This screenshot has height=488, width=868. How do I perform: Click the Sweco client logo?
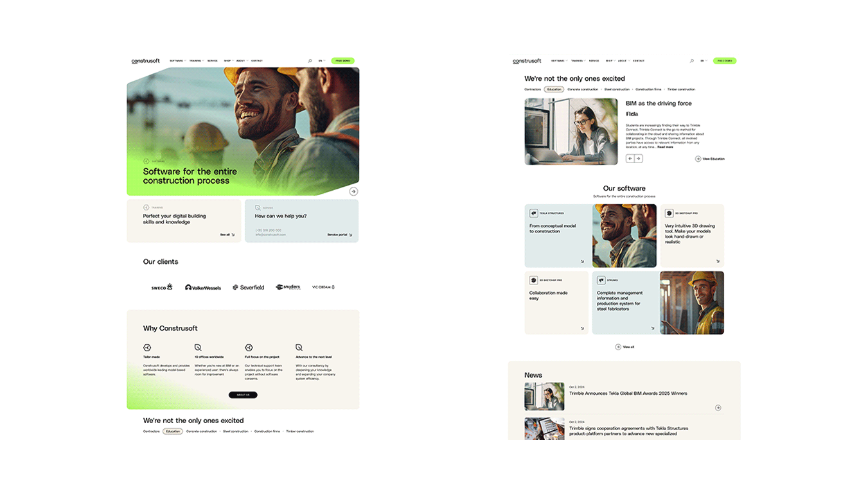pyautogui.click(x=161, y=287)
